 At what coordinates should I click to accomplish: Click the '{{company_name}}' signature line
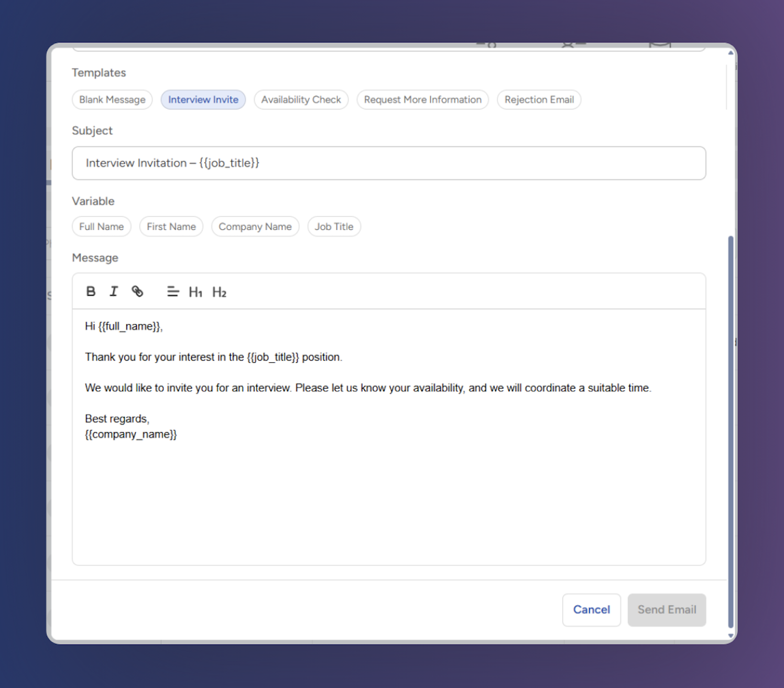(x=131, y=434)
